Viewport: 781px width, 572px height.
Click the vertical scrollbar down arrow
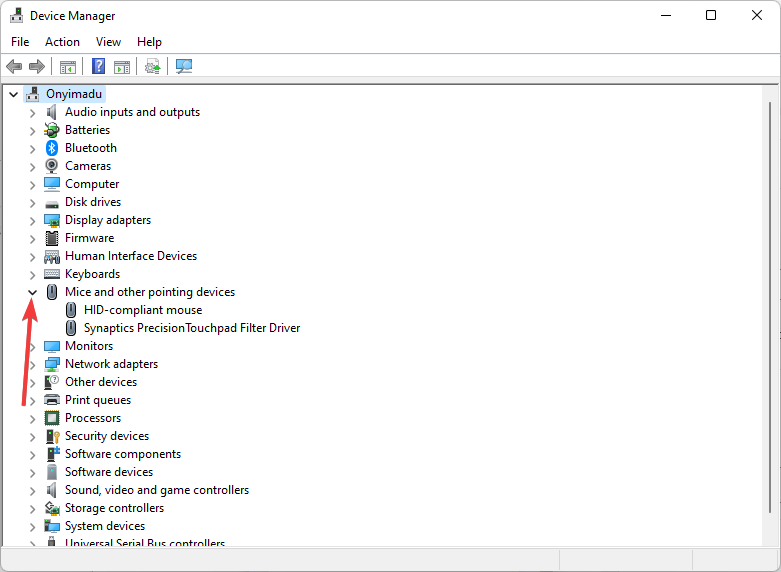[771, 538]
